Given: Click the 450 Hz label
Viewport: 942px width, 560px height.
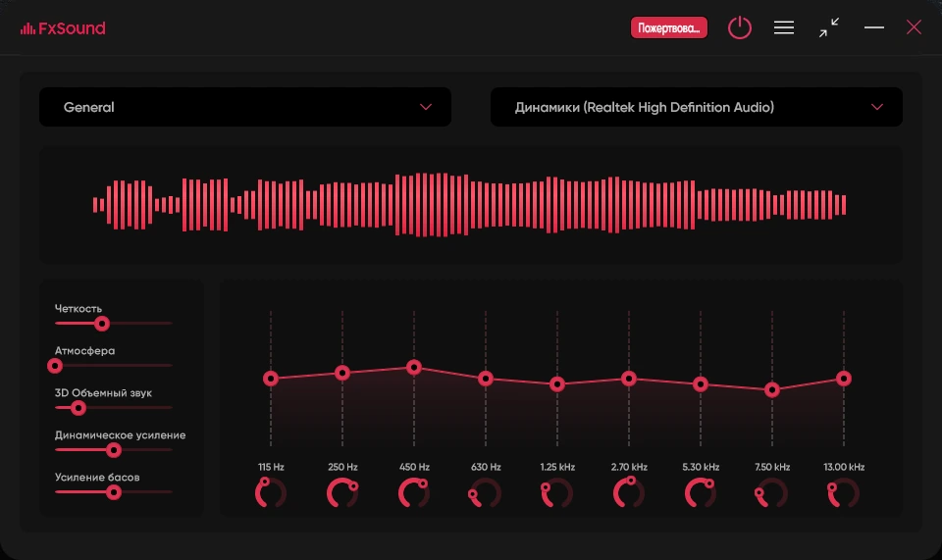Looking at the screenshot, I should pos(414,467).
